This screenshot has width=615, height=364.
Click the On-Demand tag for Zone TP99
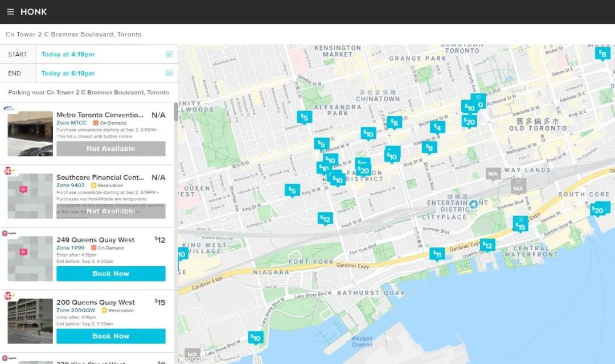[108, 247]
